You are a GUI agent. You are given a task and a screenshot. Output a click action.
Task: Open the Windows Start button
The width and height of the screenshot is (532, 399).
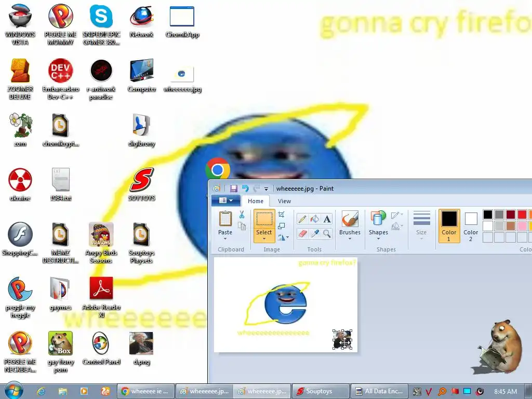pyautogui.click(x=14, y=391)
